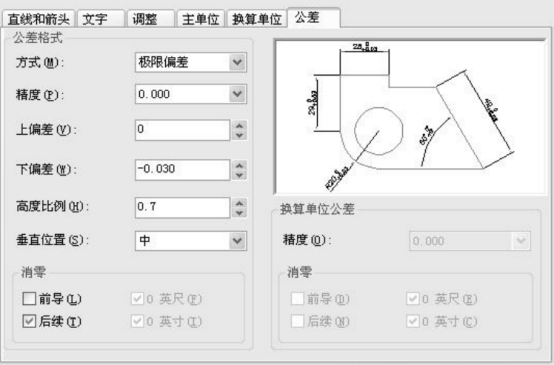This screenshot has height=365, width=554.
Task: Increase 下偏差 with the up arrow
Action: click(240, 165)
